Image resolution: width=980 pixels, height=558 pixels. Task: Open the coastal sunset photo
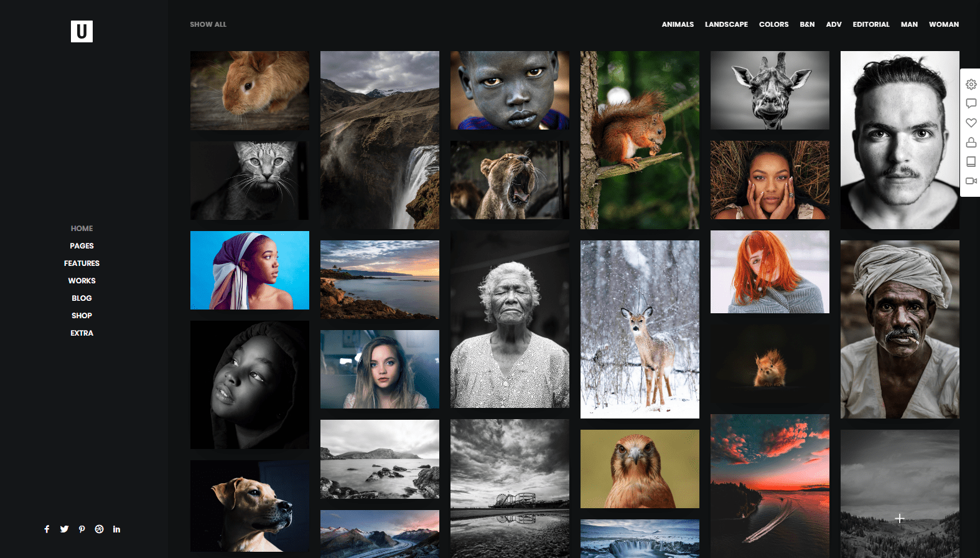380,280
